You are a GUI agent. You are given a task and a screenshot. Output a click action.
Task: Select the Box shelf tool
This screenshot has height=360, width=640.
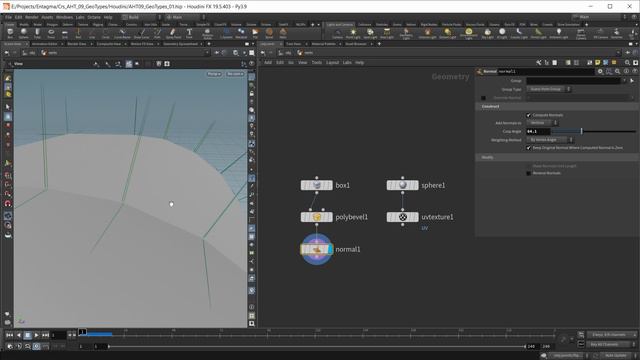10,33
